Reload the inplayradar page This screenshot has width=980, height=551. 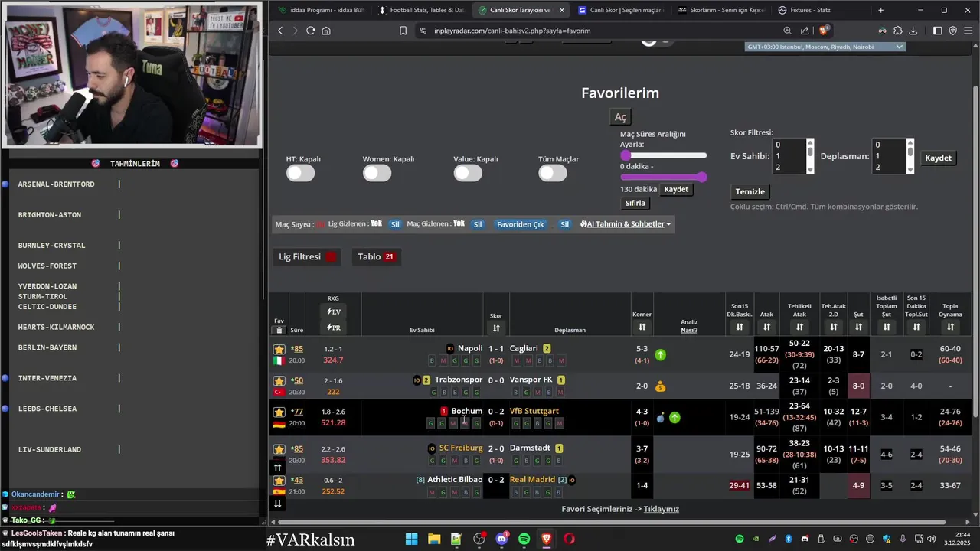[310, 31]
